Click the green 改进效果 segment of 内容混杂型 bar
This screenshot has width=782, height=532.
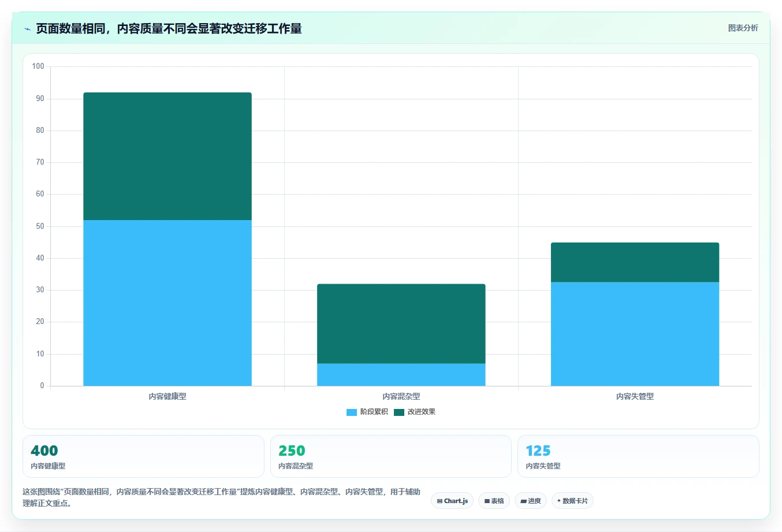pyautogui.click(x=401, y=323)
